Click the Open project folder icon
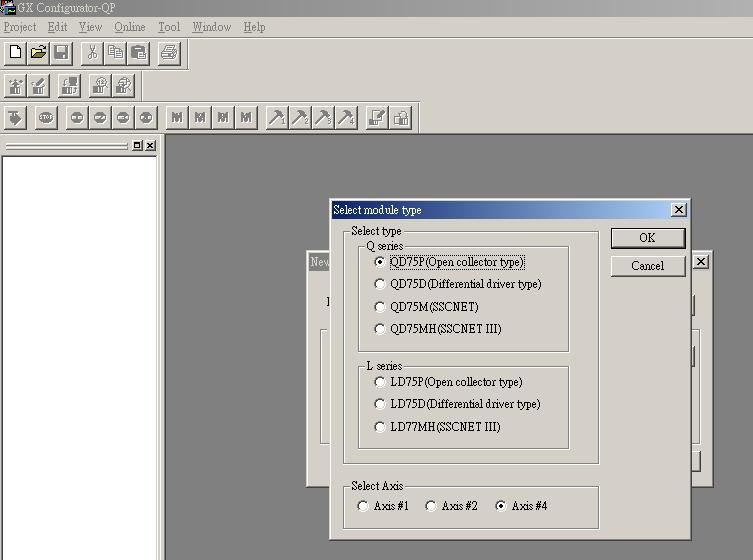 [x=38, y=53]
